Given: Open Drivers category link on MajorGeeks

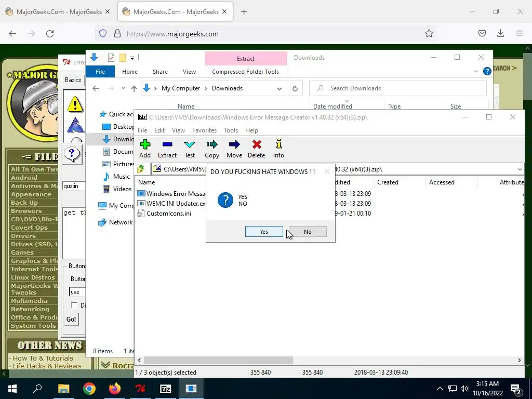Looking at the screenshot, I should pos(23,236).
